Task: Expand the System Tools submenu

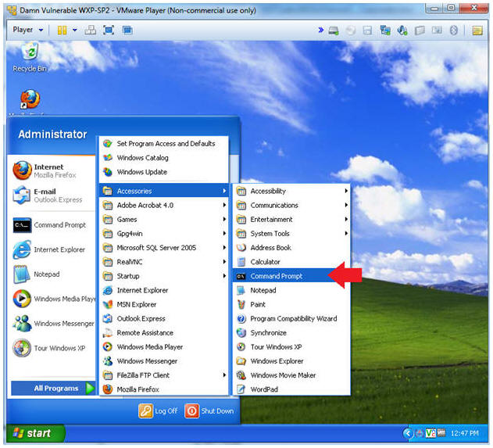Action: point(291,234)
